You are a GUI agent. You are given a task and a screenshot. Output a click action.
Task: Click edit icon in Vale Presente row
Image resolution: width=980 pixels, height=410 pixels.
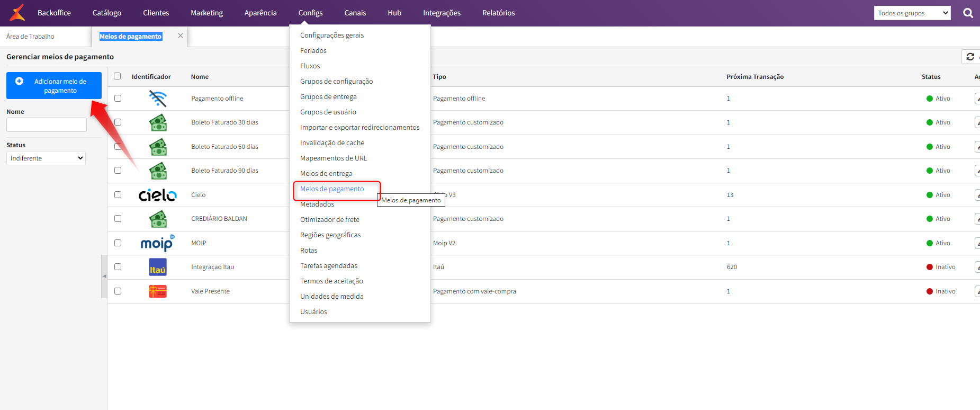pyautogui.click(x=977, y=291)
